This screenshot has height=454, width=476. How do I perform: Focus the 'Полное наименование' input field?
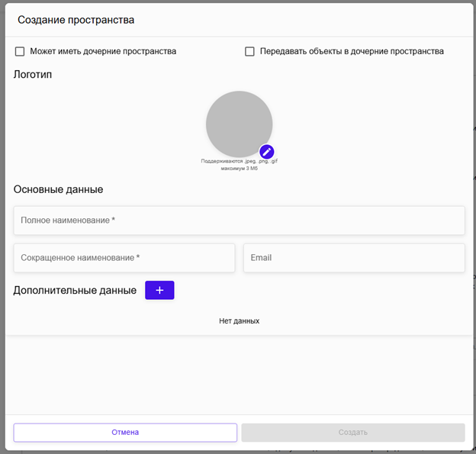240,221
